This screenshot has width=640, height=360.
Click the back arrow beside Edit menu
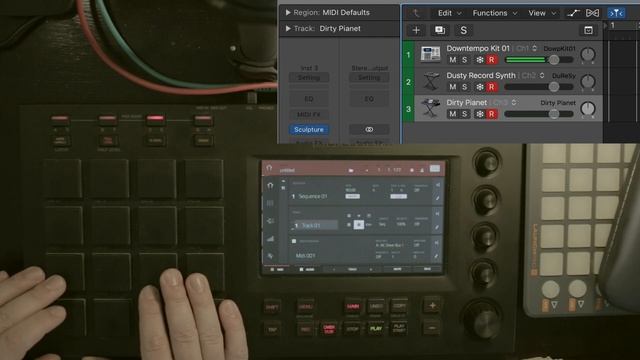pos(416,13)
